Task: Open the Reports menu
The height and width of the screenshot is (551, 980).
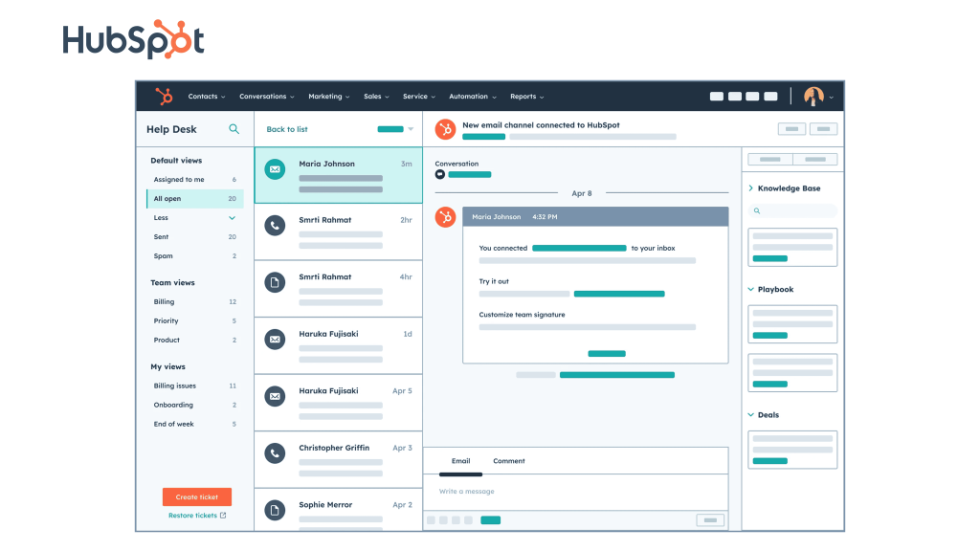Action: pos(526,97)
